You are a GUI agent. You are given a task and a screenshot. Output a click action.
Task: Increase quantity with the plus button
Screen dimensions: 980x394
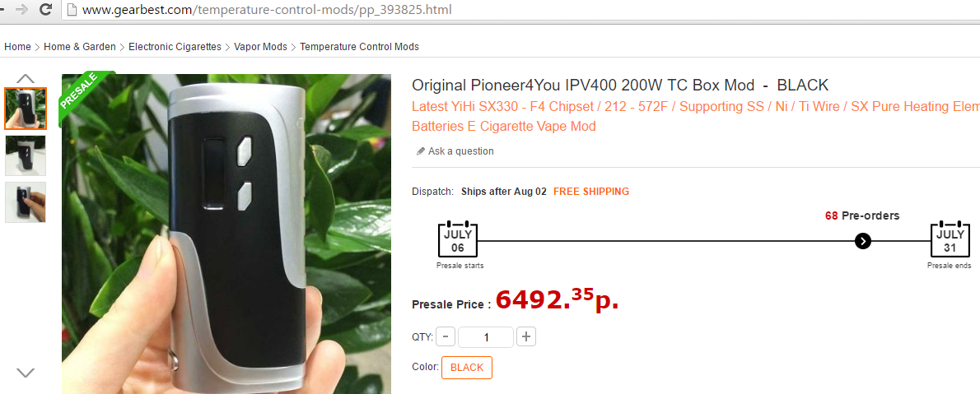click(526, 337)
